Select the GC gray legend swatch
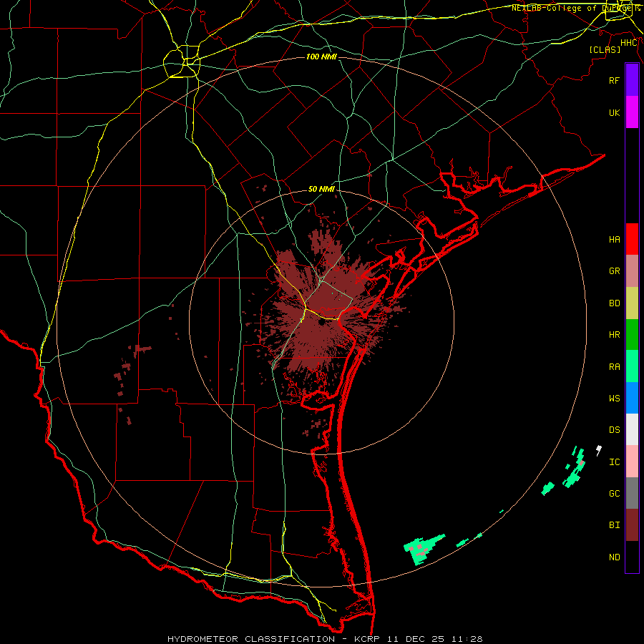This screenshot has height=644, width=644. click(x=632, y=493)
